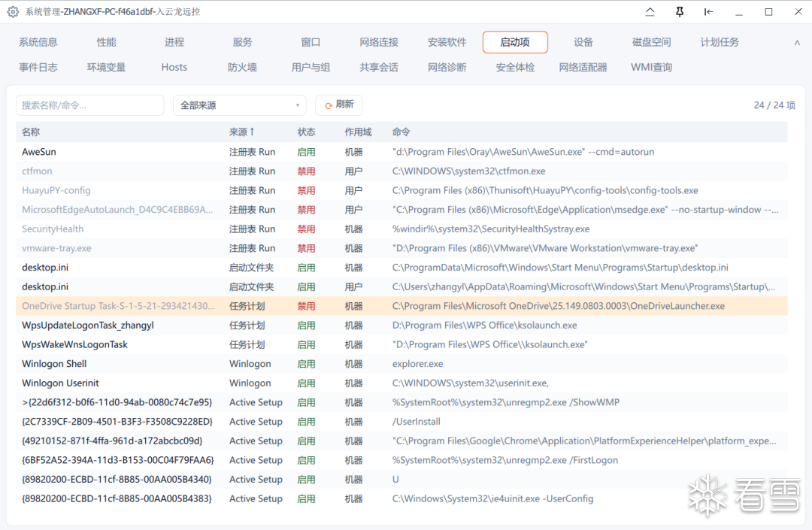Open the 网络连接 tab
This screenshot has width=812, height=530.
point(379,42)
